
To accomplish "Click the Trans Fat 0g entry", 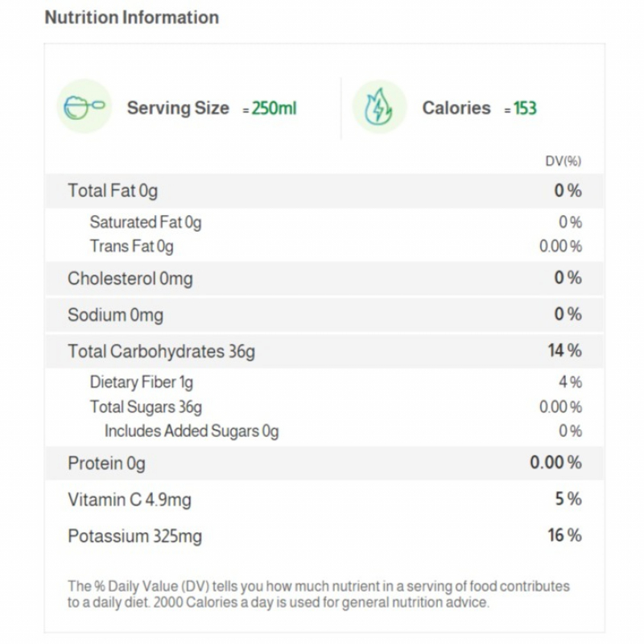I will click(x=131, y=246).
